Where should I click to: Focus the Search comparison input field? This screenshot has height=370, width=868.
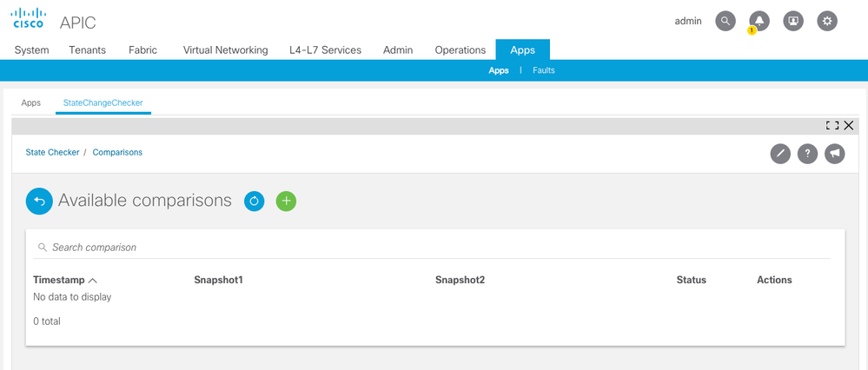[x=434, y=248]
